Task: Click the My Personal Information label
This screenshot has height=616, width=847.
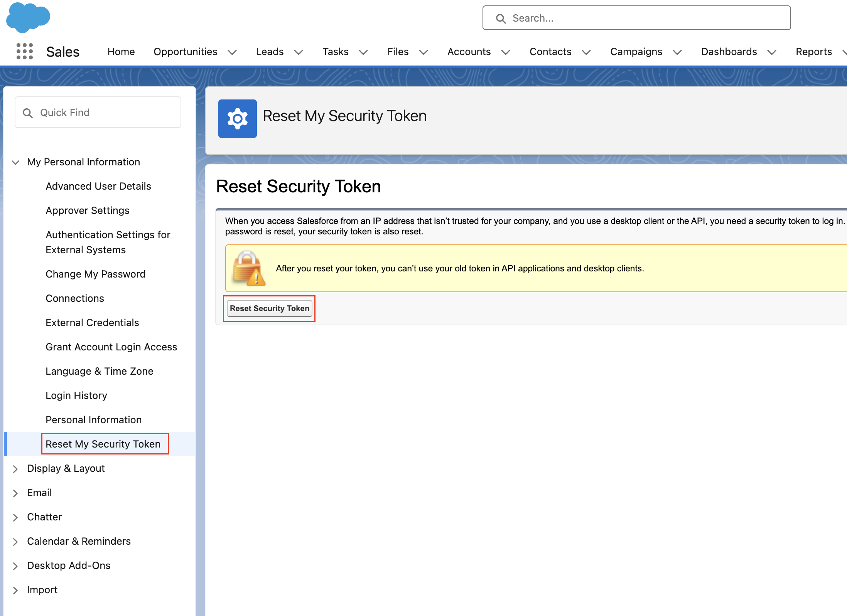Action: pyautogui.click(x=84, y=162)
